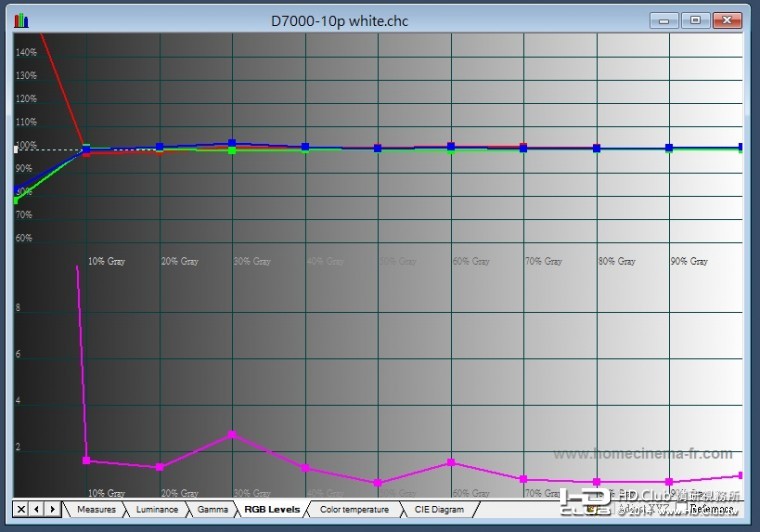Close the current view with bottom-left X button
This screenshot has width=760, height=532.
(21, 510)
